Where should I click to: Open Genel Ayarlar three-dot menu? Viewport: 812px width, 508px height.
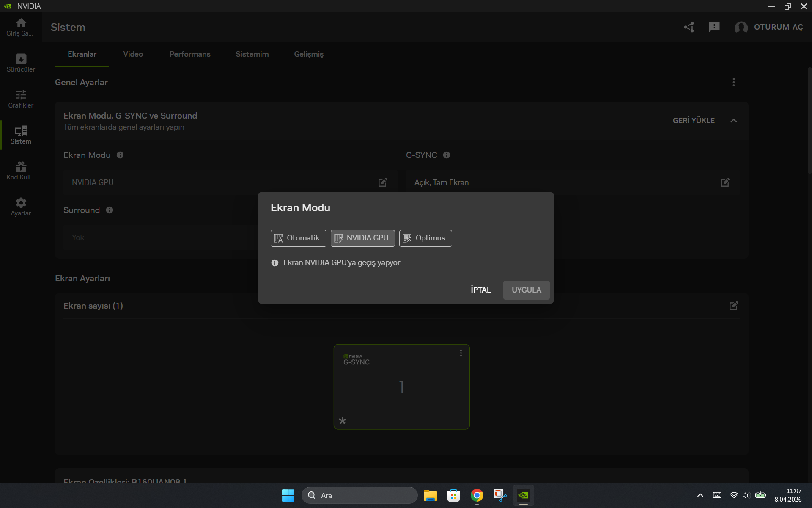(x=734, y=82)
